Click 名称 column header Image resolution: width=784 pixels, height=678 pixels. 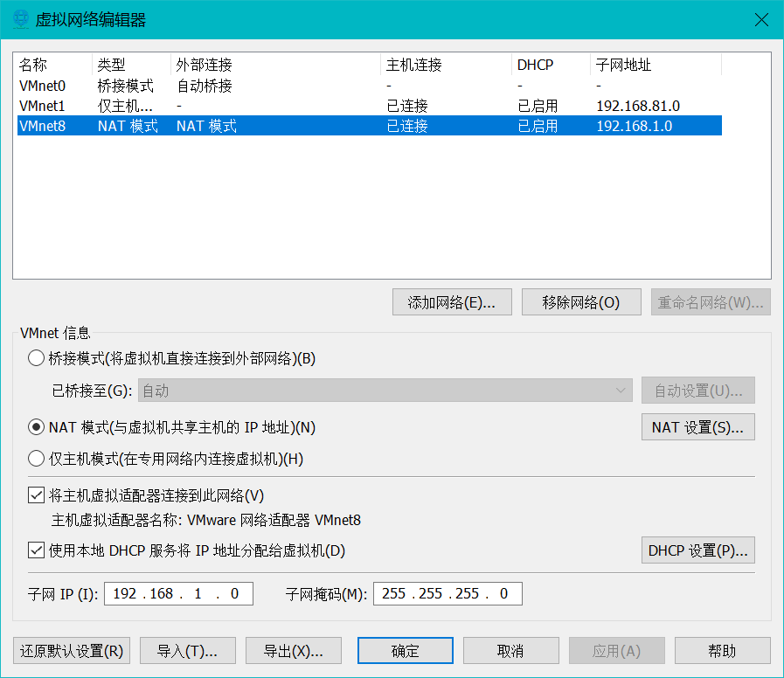(x=54, y=65)
